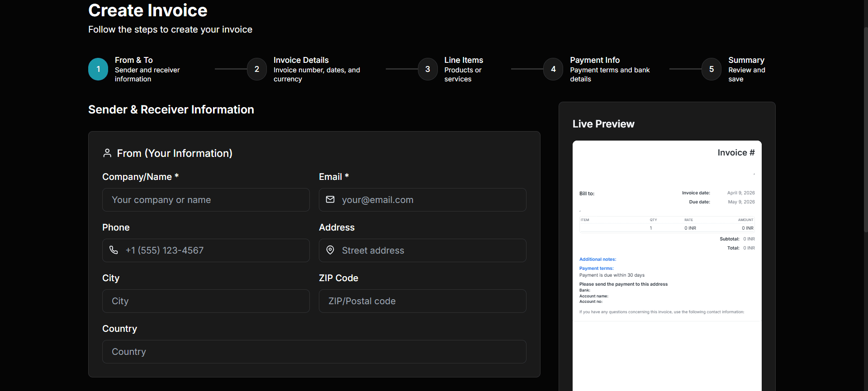This screenshot has height=391, width=868.
Task: Open the Invoice Details step label
Action: (301, 60)
